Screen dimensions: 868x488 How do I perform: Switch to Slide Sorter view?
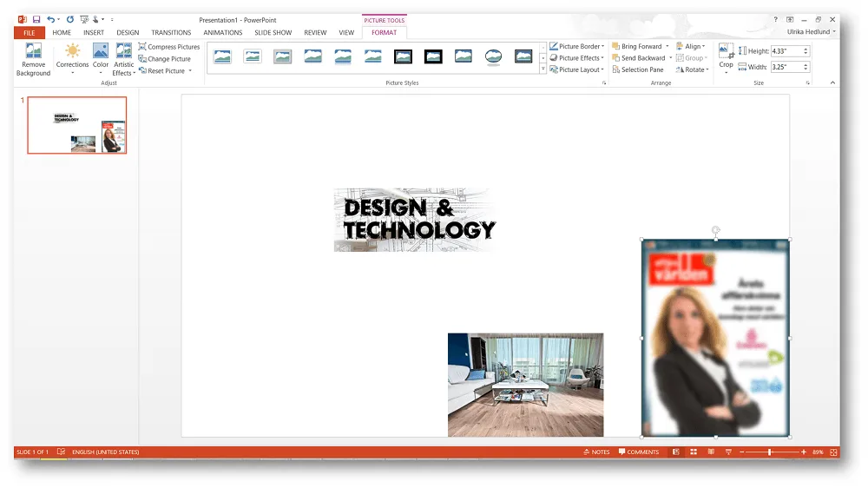tap(693, 452)
